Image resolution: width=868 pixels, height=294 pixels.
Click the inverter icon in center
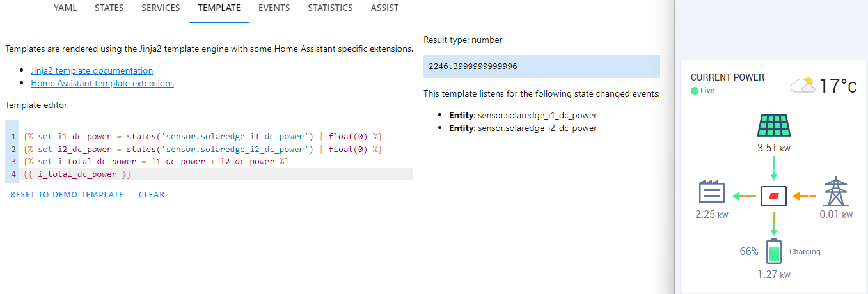tap(773, 196)
